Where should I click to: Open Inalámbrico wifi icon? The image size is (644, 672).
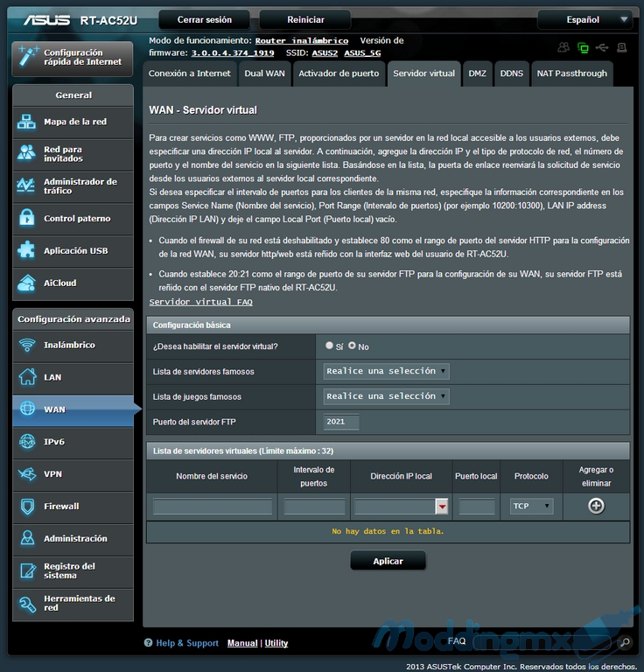click(x=27, y=345)
